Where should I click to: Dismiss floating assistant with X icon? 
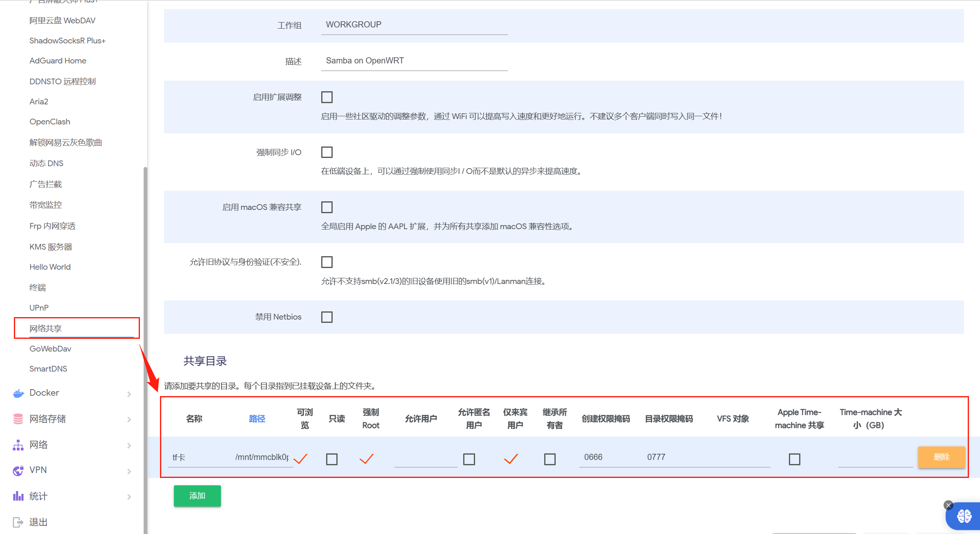948,505
